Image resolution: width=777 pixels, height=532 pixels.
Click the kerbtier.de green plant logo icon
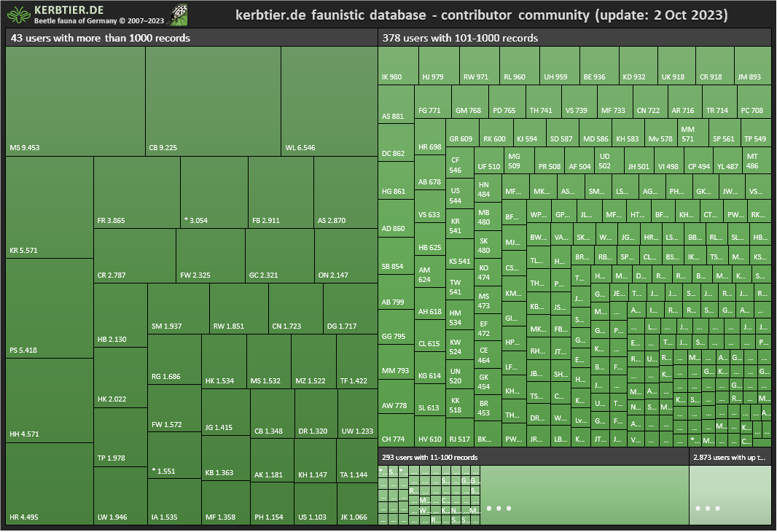click(x=19, y=15)
